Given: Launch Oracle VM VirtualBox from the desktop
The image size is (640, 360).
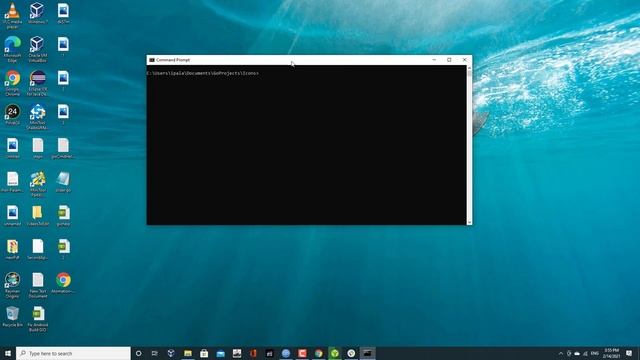Looking at the screenshot, I should 38,49.
